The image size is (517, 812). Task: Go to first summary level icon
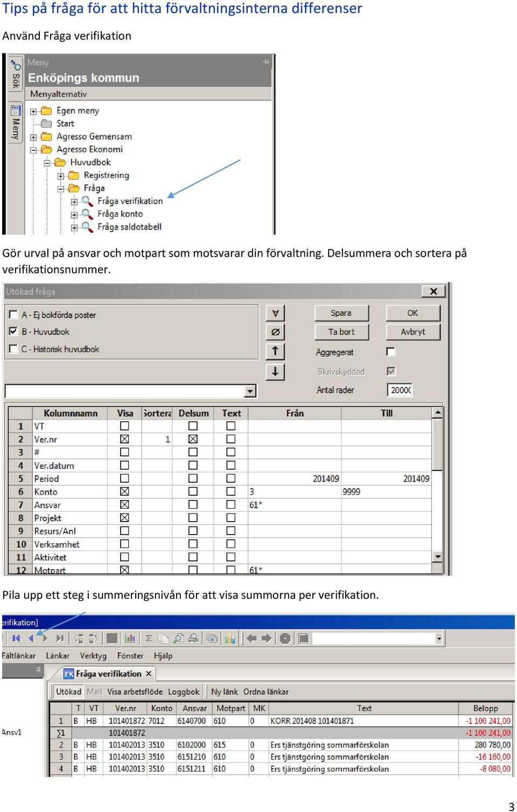[16, 639]
